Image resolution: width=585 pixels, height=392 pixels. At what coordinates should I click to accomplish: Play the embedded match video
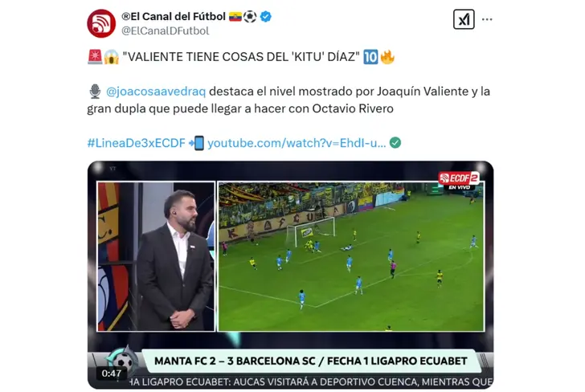(290, 275)
